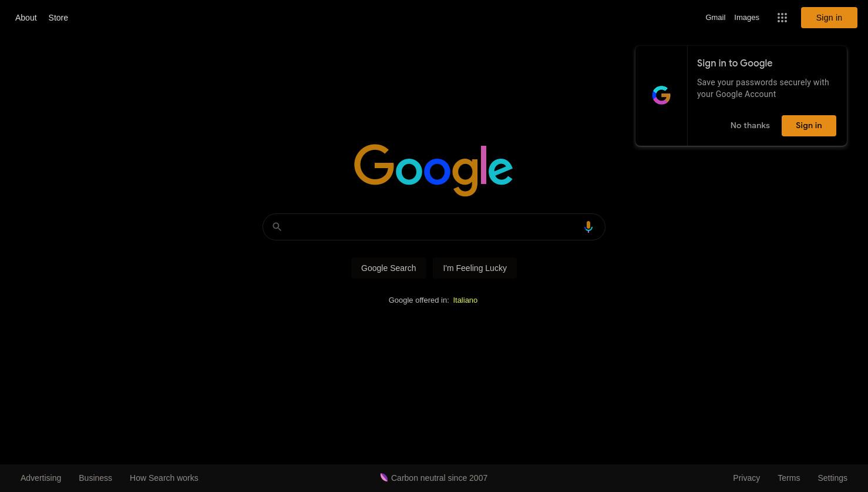Click the magnifier icon in the search box

[277, 227]
